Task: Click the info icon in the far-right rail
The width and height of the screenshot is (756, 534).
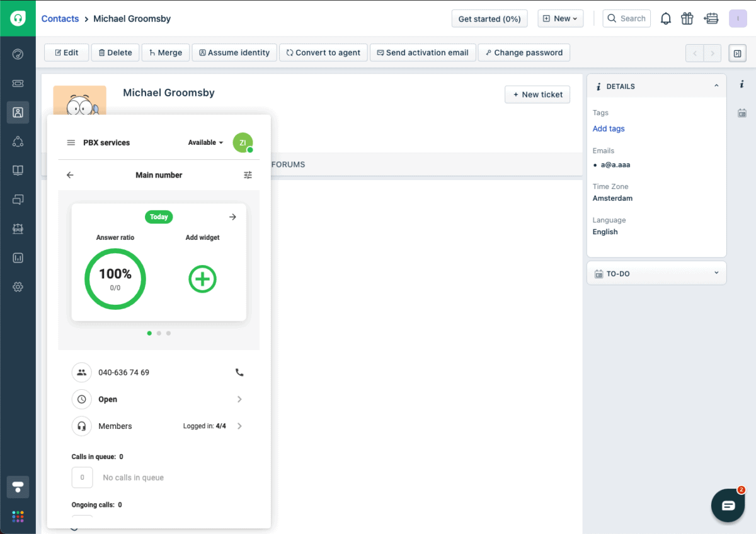Action: point(742,84)
